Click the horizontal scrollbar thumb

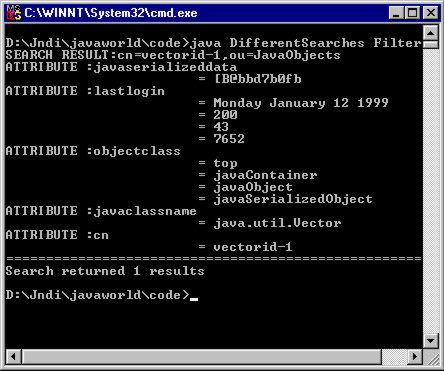click(x=201, y=356)
